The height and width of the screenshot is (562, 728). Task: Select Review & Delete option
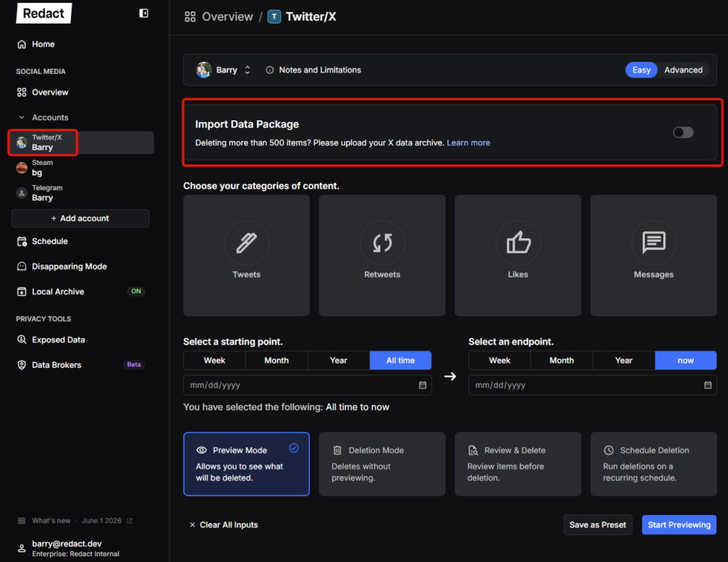(x=518, y=464)
